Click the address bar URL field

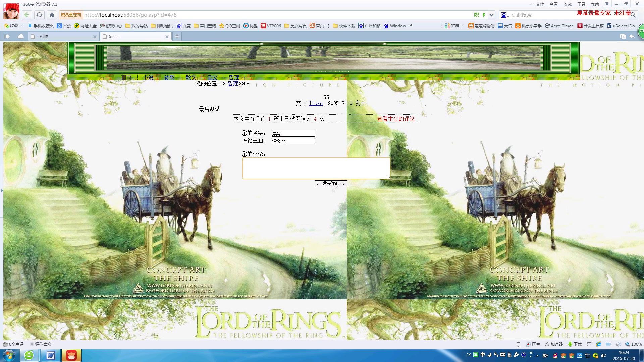pyautogui.click(x=277, y=15)
